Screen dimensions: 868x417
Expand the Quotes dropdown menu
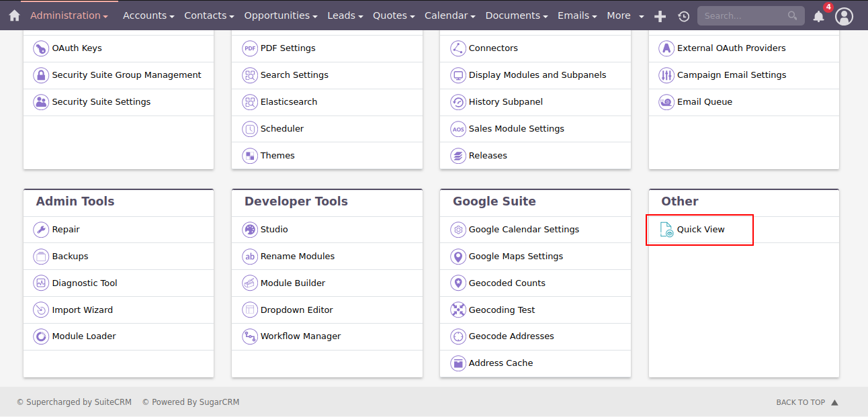(394, 15)
